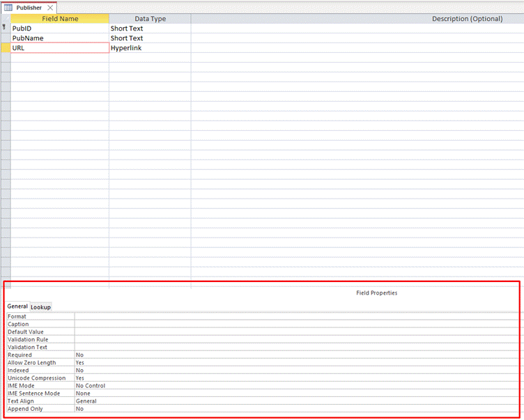
Task: Toggle the Append Only value
Action: coord(279,408)
